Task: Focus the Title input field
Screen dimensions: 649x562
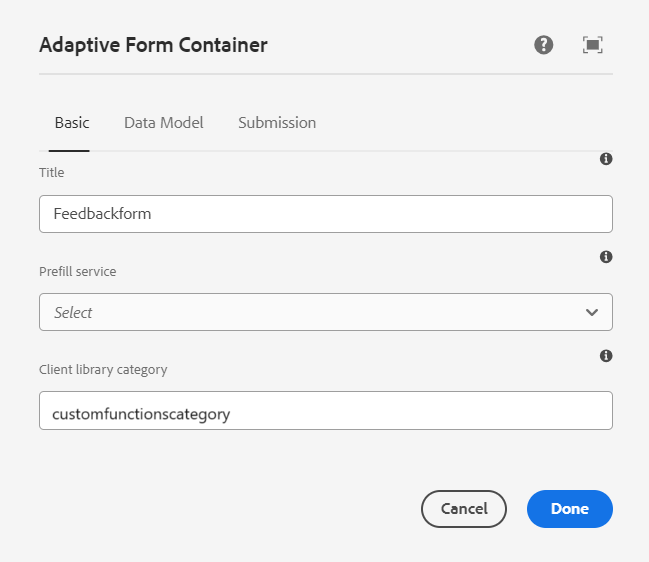Action: point(325,214)
